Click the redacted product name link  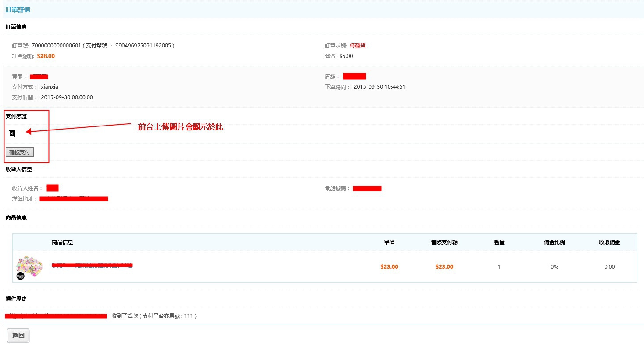[92, 265]
